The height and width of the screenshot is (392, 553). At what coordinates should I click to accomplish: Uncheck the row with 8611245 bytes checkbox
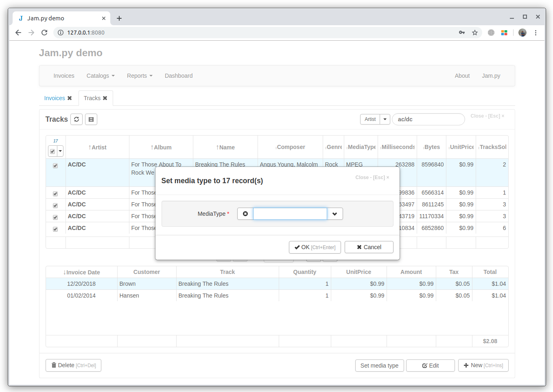point(55,206)
